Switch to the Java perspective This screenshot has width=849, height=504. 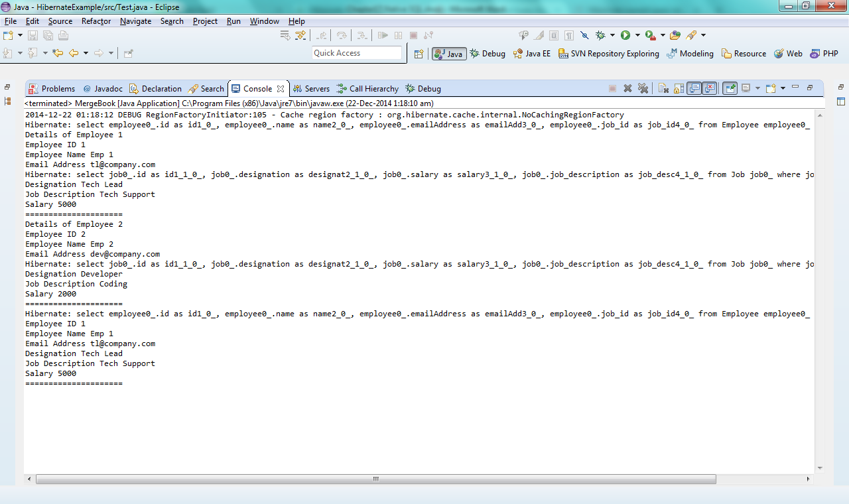pos(449,54)
